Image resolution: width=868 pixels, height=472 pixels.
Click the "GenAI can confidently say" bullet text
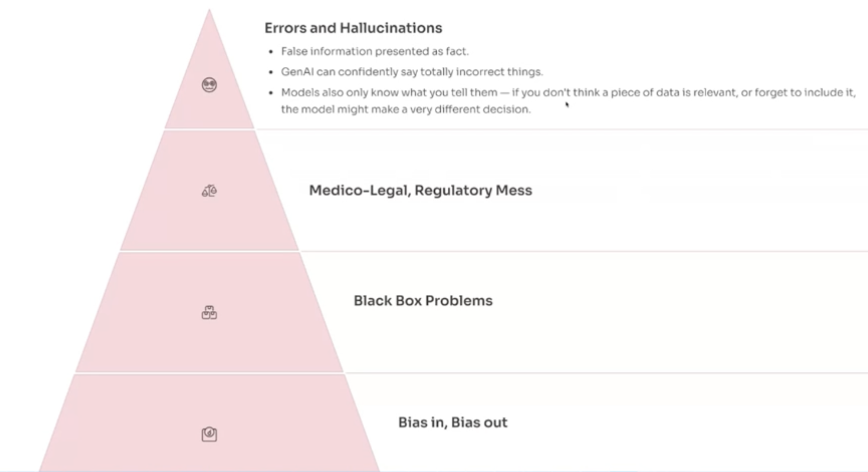pos(412,72)
